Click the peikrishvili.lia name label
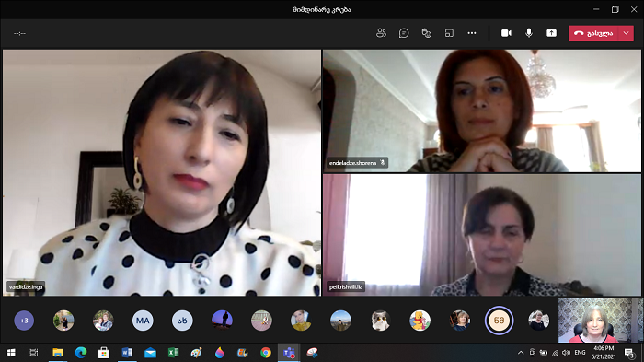Screen dimensions: 644x362 pyautogui.click(x=346, y=286)
